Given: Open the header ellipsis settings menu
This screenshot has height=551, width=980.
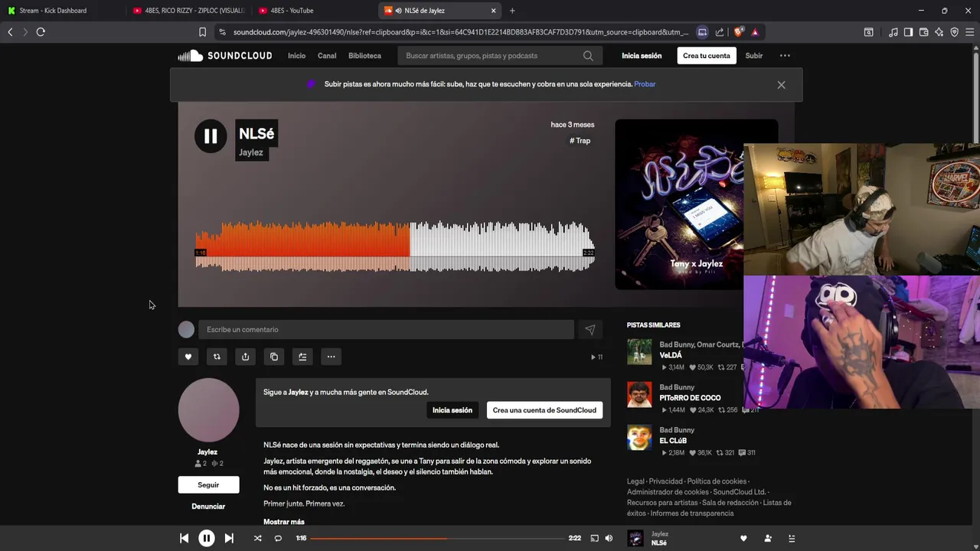Looking at the screenshot, I should coord(785,56).
